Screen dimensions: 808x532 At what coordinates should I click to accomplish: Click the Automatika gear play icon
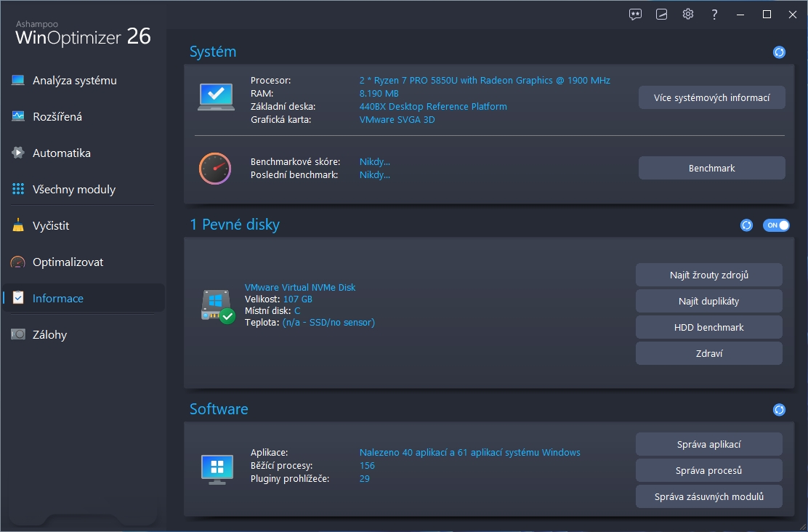point(18,153)
